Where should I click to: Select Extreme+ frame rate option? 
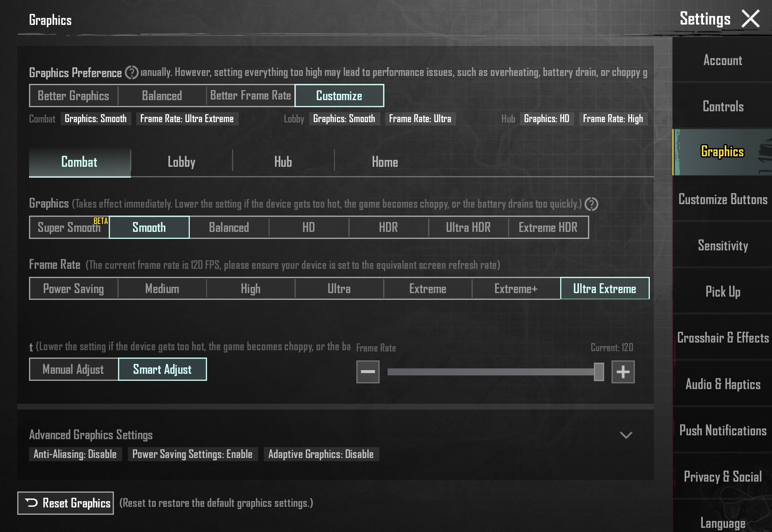pyautogui.click(x=516, y=289)
